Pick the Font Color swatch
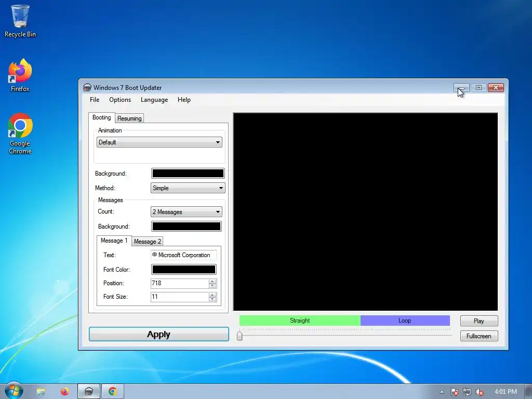Viewport: 532px width, 399px height. click(x=183, y=270)
